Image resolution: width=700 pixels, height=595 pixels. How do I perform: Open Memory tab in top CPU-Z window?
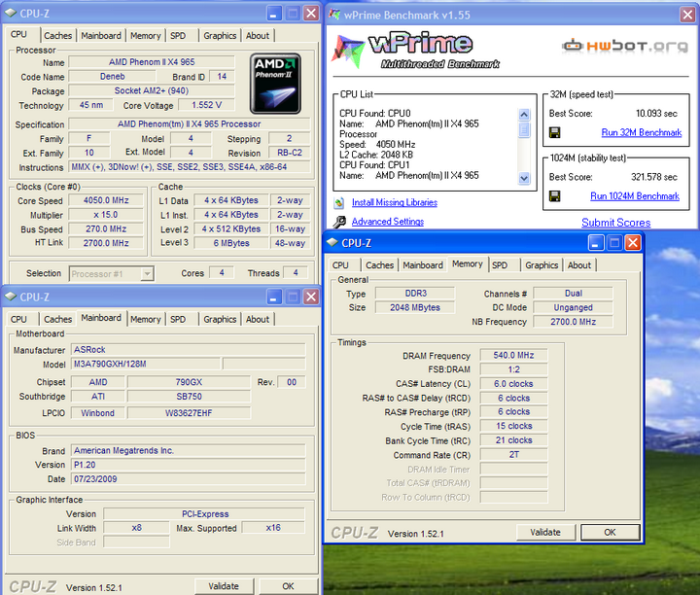tap(145, 36)
